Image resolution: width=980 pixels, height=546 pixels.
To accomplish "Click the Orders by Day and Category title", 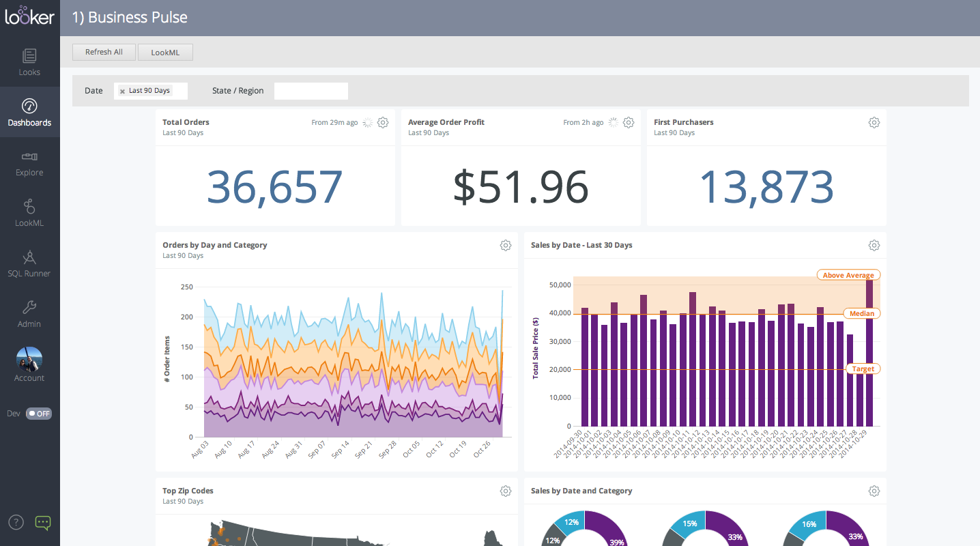I will click(215, 245).
